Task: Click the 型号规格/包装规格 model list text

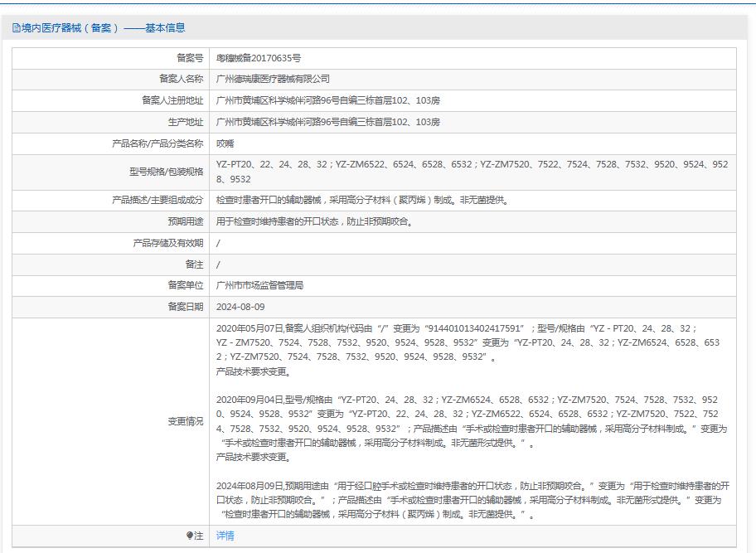Action: point(471,171)
